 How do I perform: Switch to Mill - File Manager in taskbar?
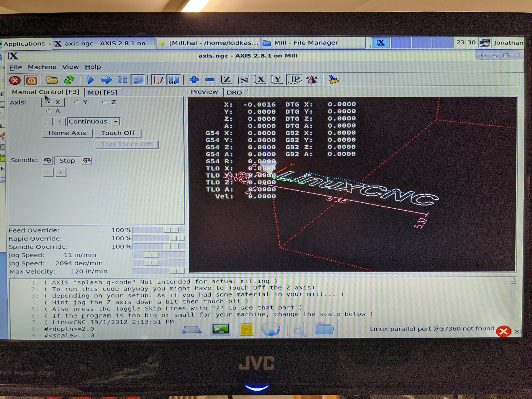[313, 43]
